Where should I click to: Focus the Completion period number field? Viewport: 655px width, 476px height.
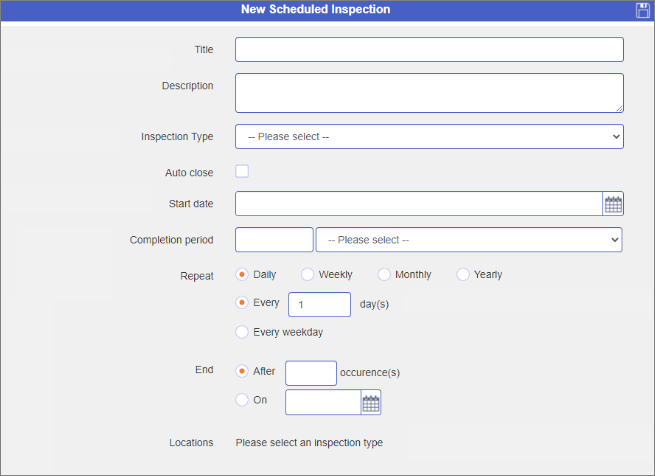(x=274, y=240)
